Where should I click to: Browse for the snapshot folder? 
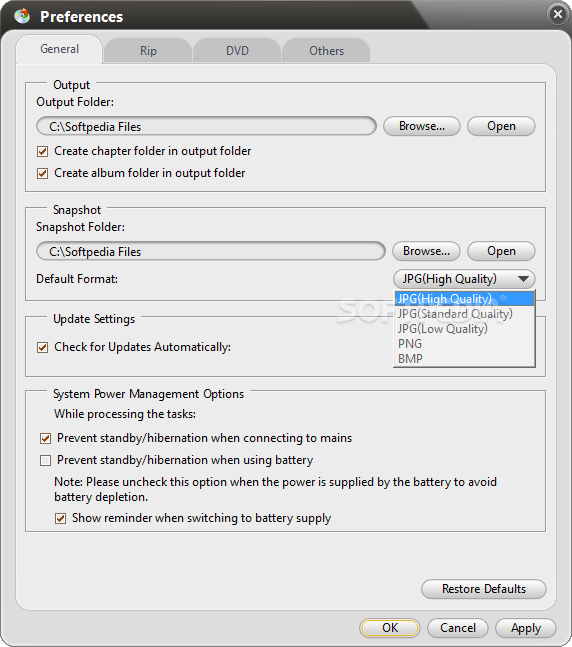426,251
